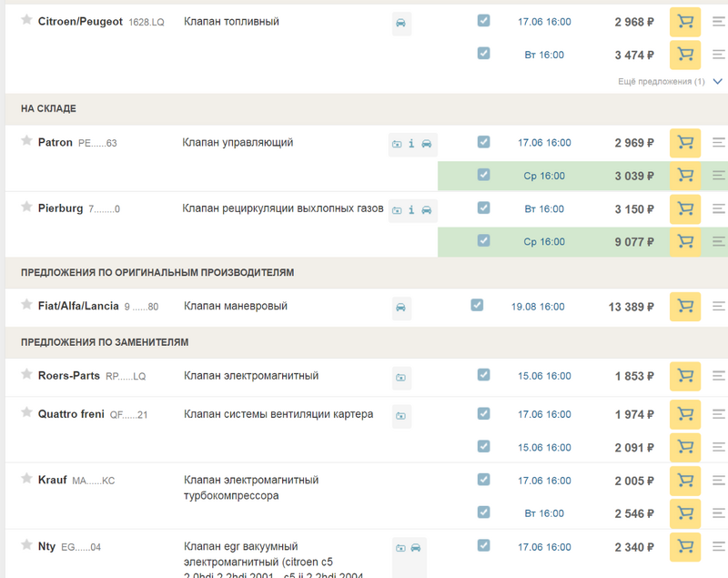The height and width of the screenshot is (578, 728).
Task: Open Quattro freni brand link
Action: (x=71, y=414)
